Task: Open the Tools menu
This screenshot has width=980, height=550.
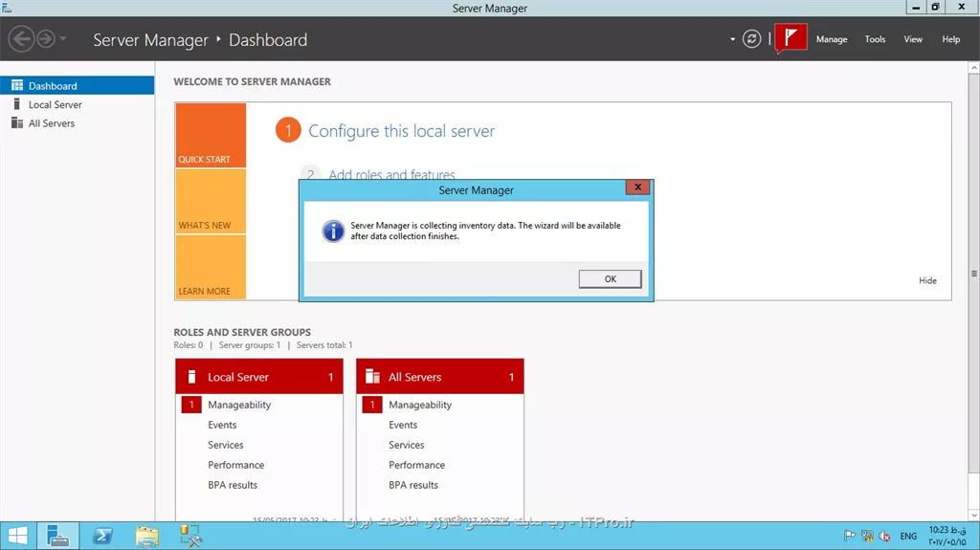Action: click(x=875, y=39)
